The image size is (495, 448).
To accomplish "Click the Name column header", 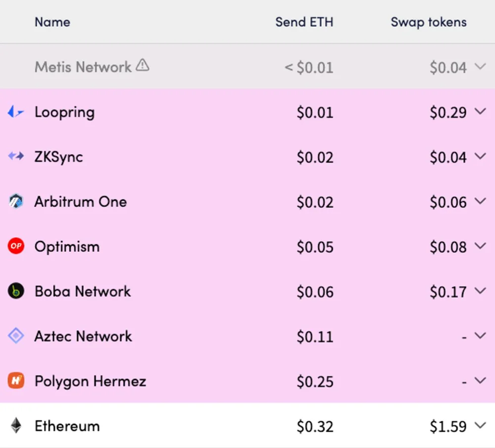I will point(52,22).
